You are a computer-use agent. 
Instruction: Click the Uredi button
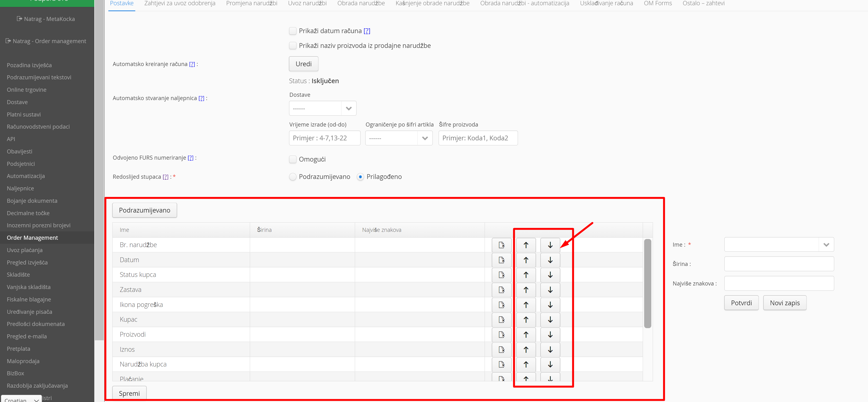pyautogui.click(x=303, y=64)
